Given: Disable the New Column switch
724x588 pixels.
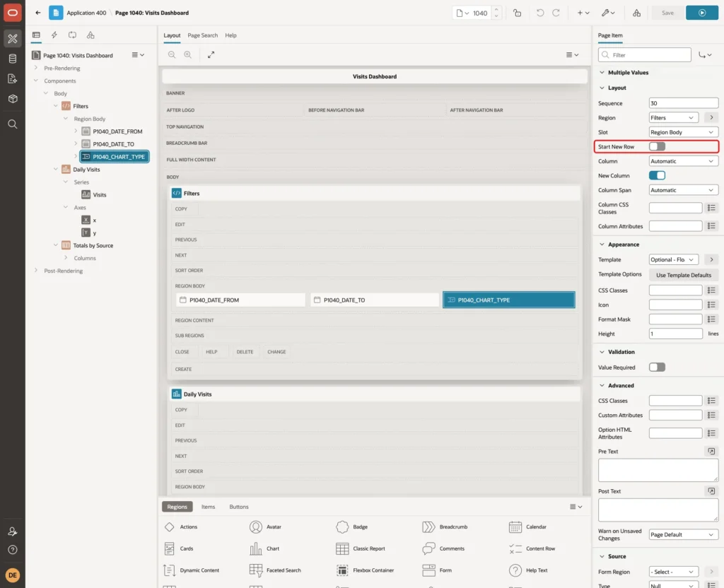Looking at the screenshot, I should coord(657,175).
